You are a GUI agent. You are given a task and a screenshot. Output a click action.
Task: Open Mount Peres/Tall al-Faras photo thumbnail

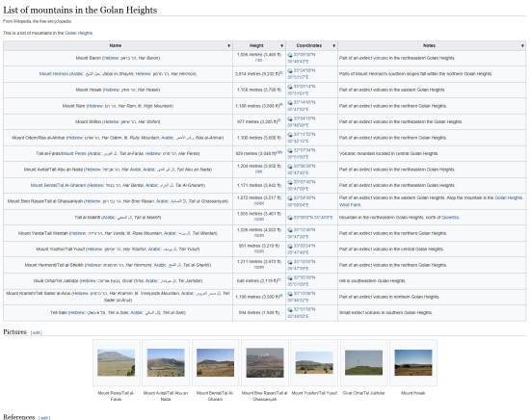[116, 362]
